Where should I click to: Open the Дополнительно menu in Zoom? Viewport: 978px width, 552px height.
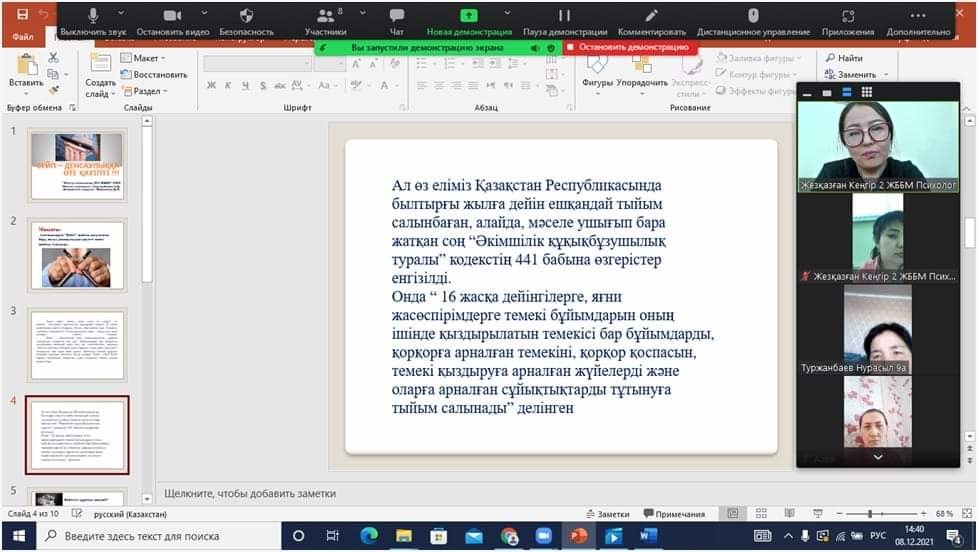917,20
